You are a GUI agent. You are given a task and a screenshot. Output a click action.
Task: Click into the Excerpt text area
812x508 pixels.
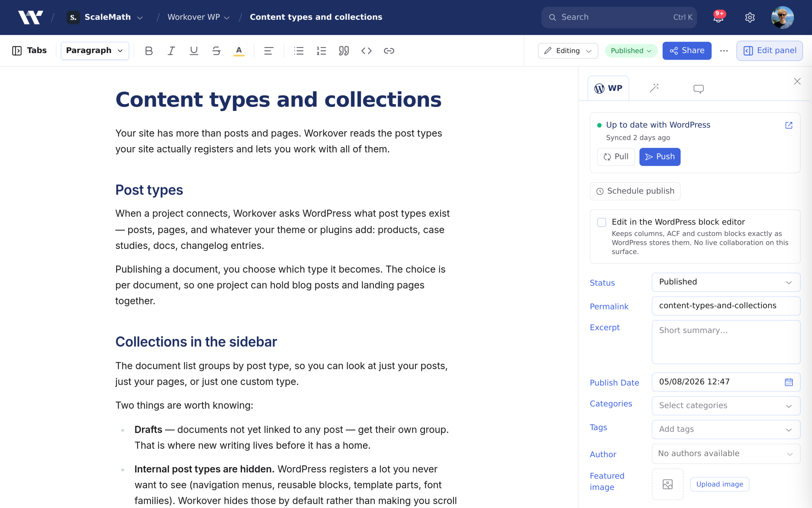pos(726,342)
